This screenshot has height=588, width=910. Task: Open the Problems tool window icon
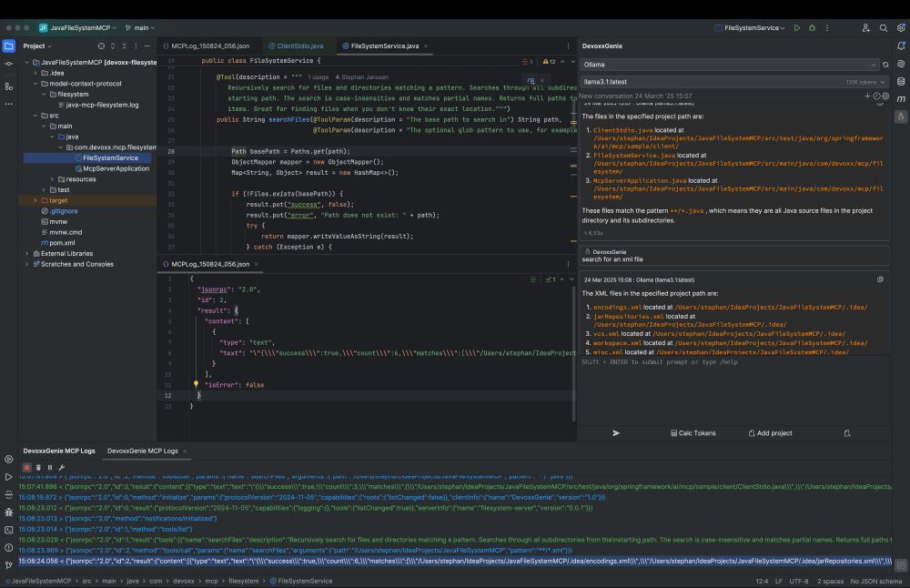click(9, 547)
